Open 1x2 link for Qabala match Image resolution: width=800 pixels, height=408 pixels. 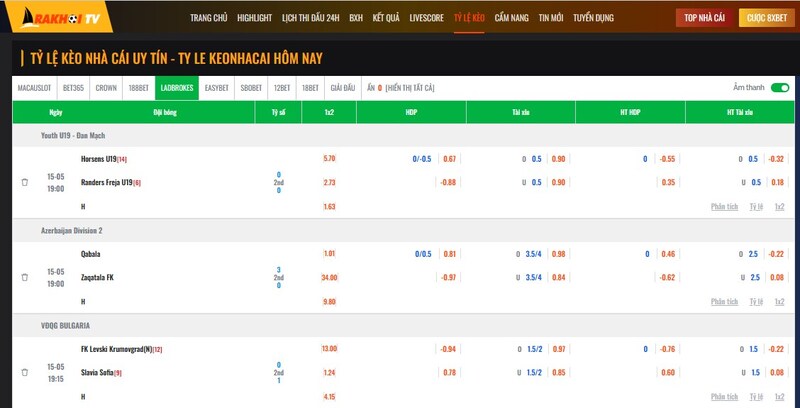tap(779, 301)
